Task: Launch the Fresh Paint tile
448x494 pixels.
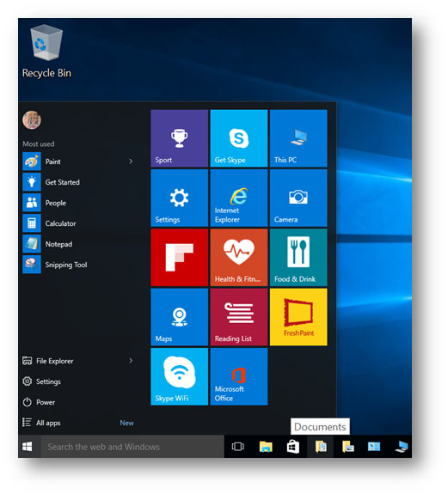Action: coord(298,317)
